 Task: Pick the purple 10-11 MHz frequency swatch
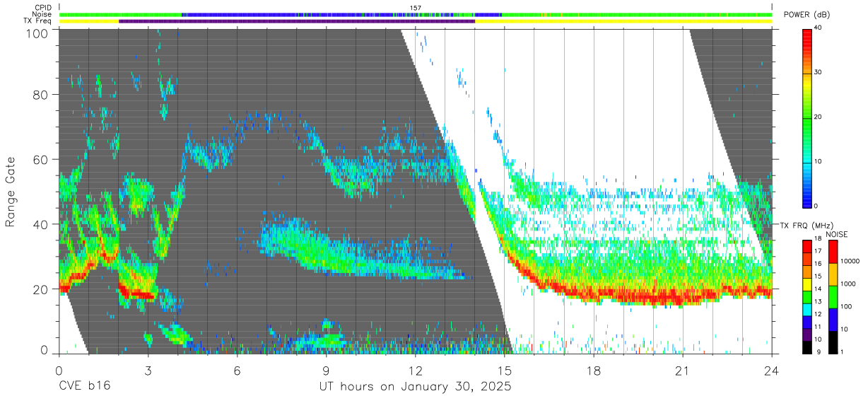(x=807, y=334)
